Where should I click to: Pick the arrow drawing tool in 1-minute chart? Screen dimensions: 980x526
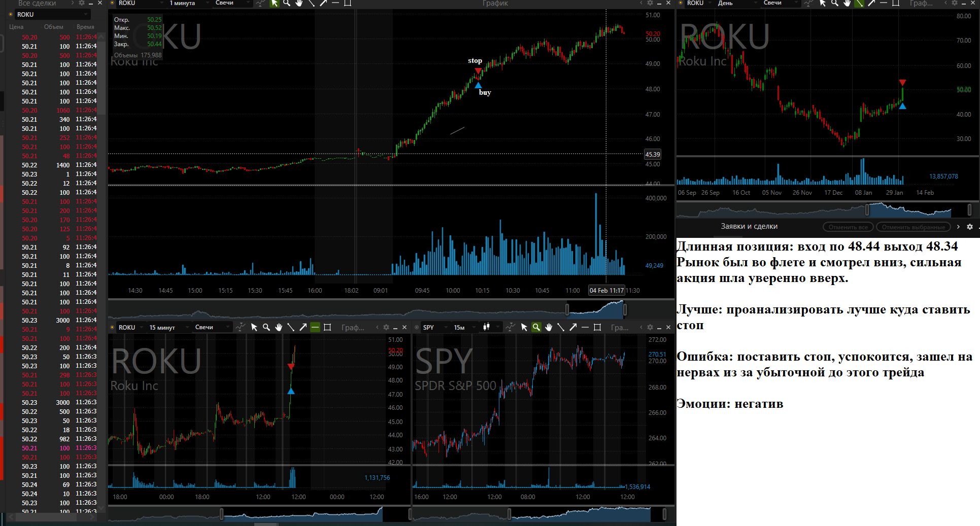(323, 3)
